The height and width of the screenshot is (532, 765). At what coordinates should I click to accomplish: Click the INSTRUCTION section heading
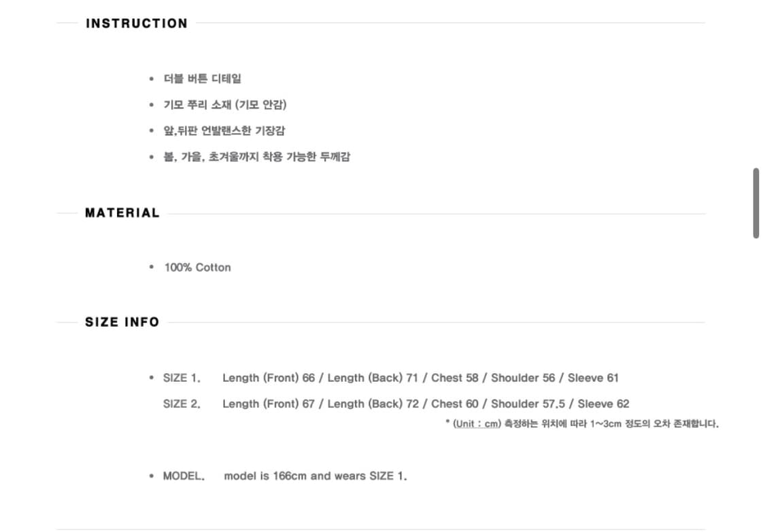click(x=137, y=24)
